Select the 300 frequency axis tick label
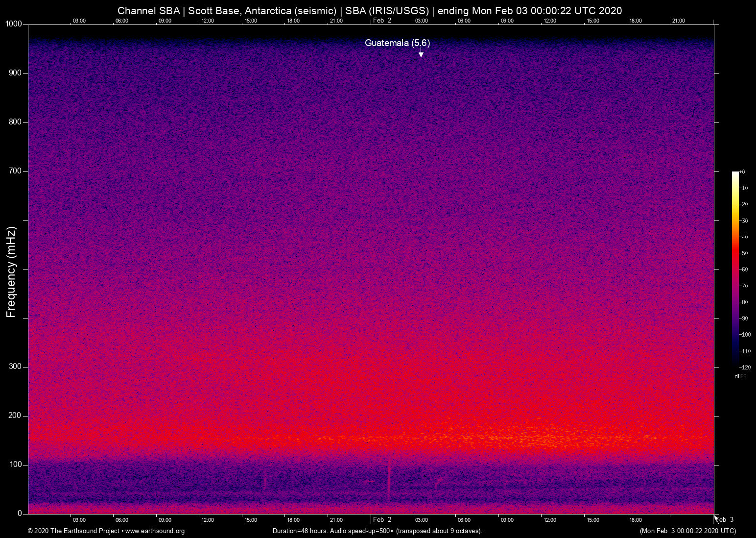Viewport: 756px width, 538px height. coord(15,367)
